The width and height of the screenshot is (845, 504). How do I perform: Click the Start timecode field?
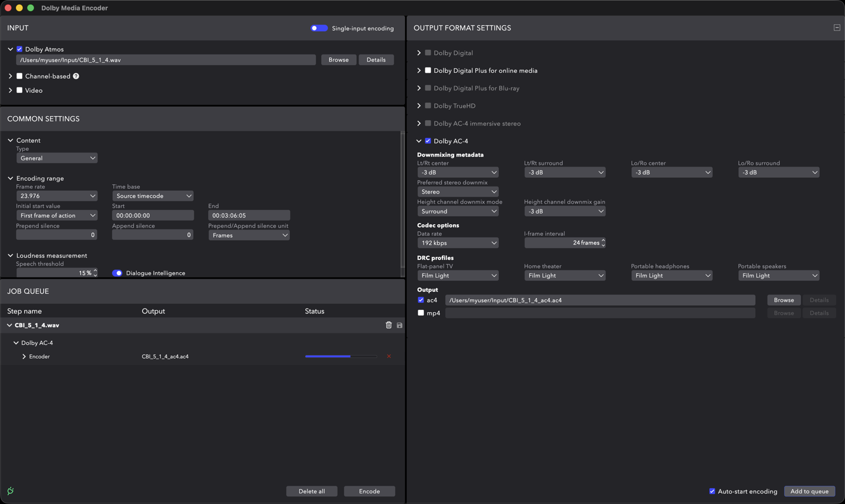pyautogui.click(x=153, y=215)
